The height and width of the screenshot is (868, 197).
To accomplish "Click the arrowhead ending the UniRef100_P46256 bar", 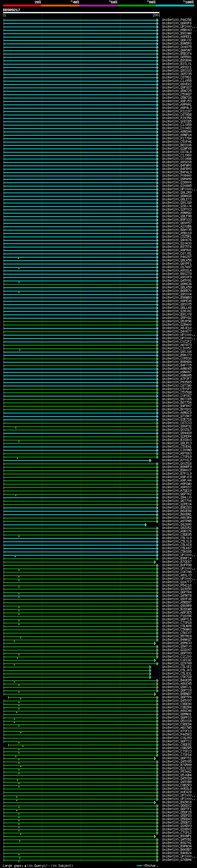I will (157, 20).
